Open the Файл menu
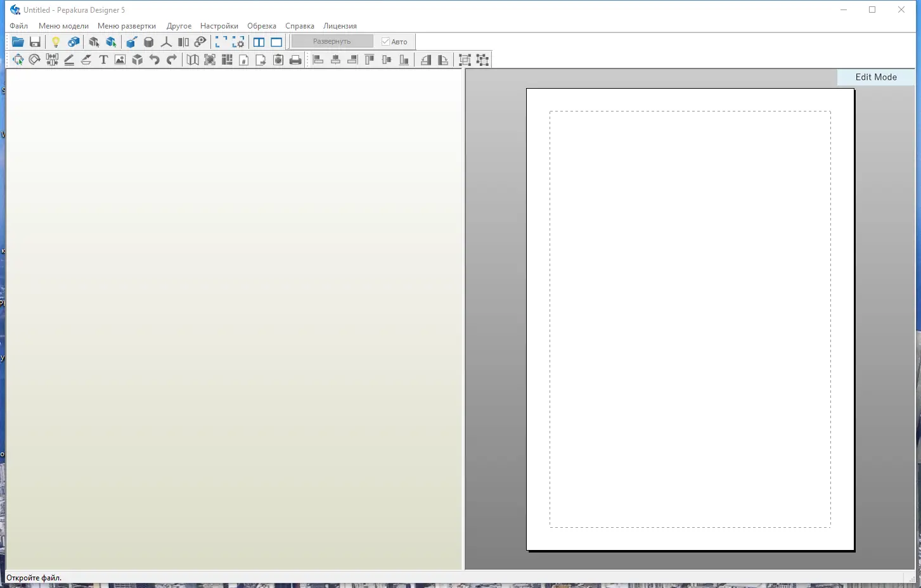The height and width of the screenshot is (588, 921). click(x=19, y=26)
